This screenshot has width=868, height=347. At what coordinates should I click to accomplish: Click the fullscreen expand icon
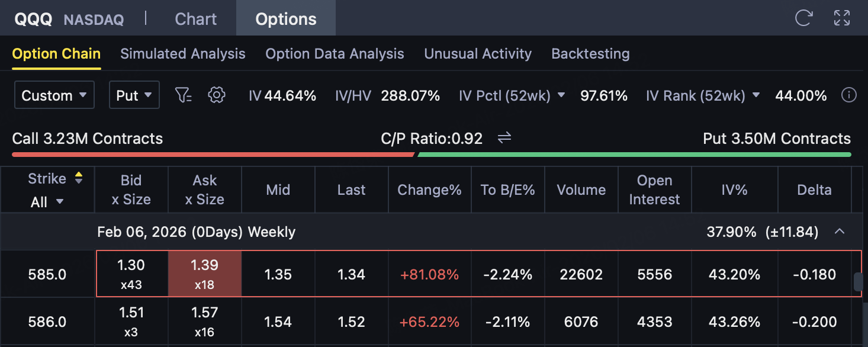click(842, 18)
